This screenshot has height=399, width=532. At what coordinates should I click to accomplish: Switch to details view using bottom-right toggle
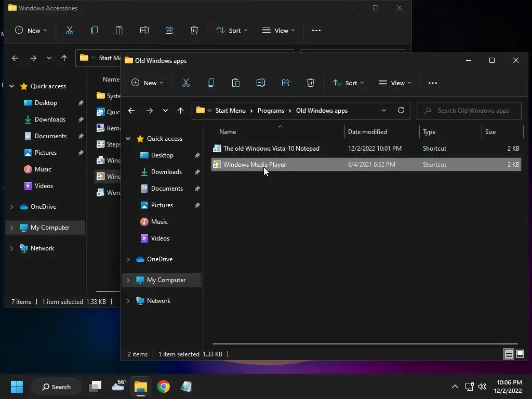point(509,354)
